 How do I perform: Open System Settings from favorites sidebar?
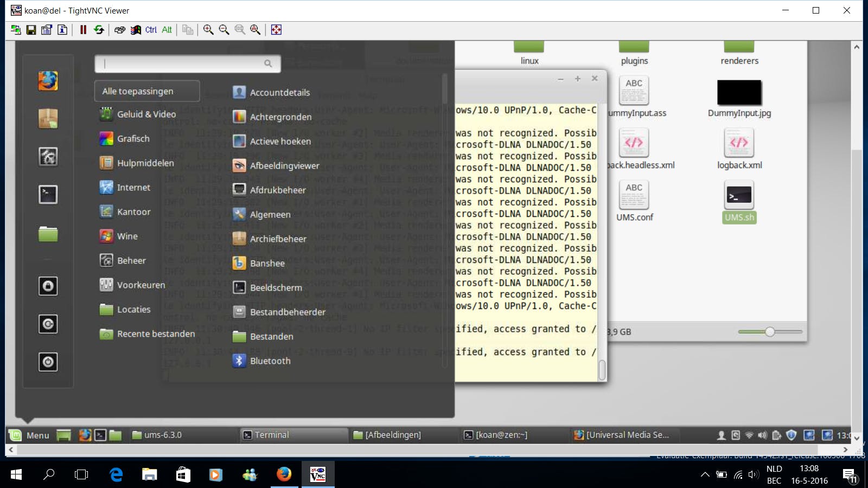pos(48,157)
